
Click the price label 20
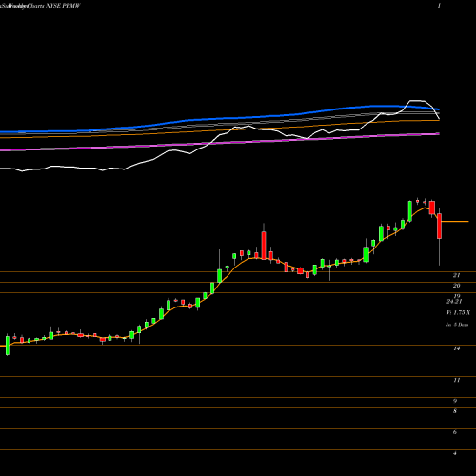(456, 286)
